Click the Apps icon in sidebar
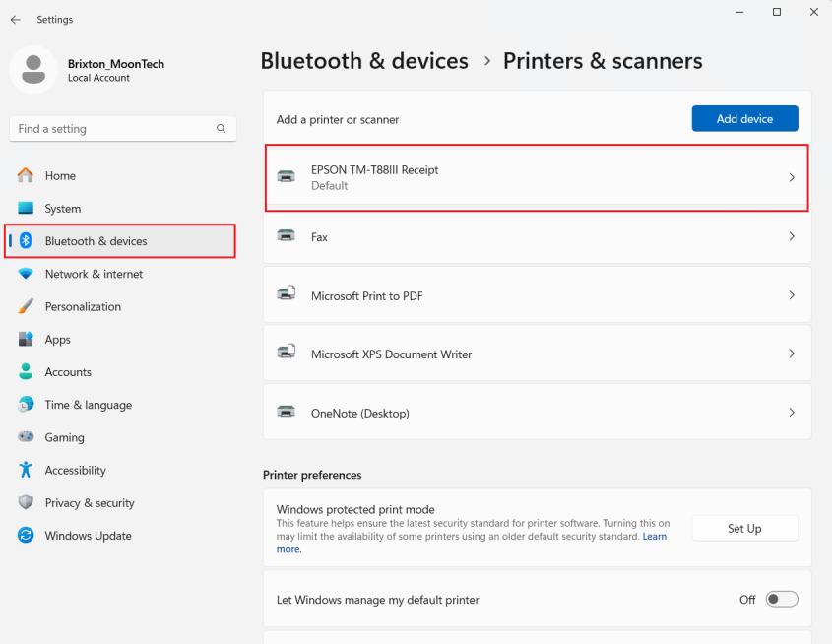The image size is (832, 644). [x=26, y=339]
